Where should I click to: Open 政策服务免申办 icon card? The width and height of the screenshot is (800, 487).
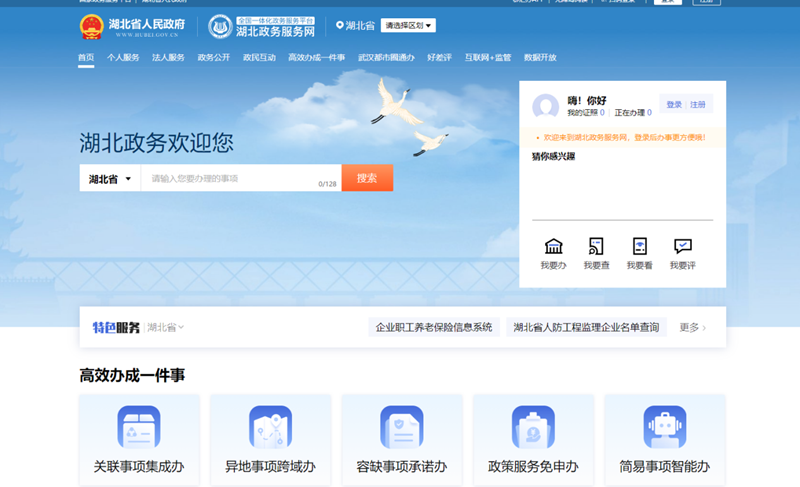(x=533, y=427)
